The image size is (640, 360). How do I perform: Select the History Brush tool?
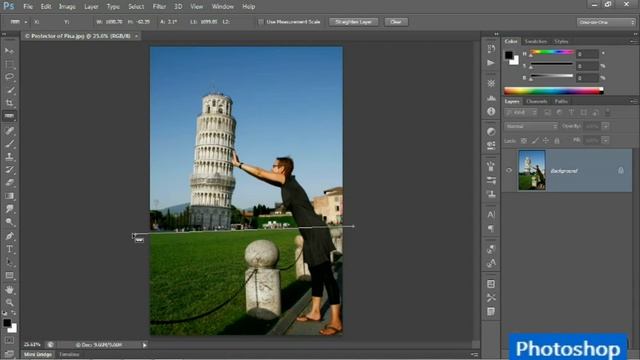(x=9, y=169)
